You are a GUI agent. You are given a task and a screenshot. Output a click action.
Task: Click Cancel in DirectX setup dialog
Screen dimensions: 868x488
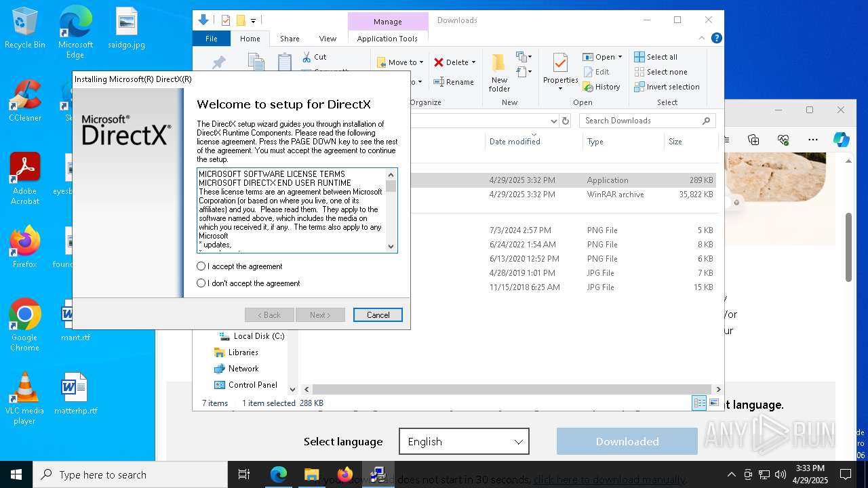tap(378, 315)
